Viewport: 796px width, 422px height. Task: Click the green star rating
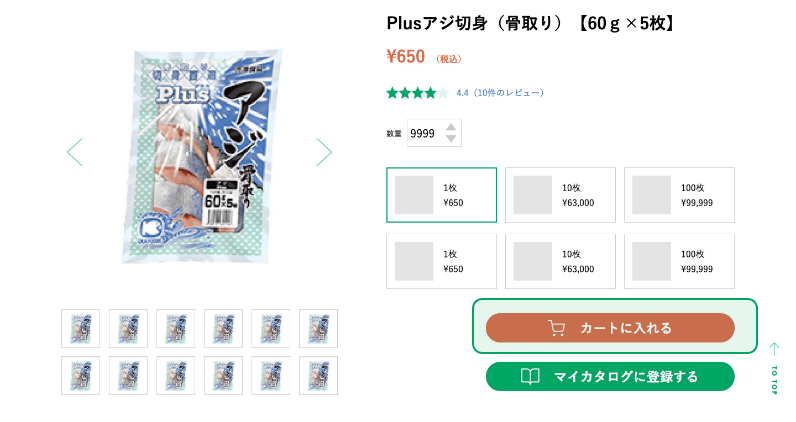[416, 93]
